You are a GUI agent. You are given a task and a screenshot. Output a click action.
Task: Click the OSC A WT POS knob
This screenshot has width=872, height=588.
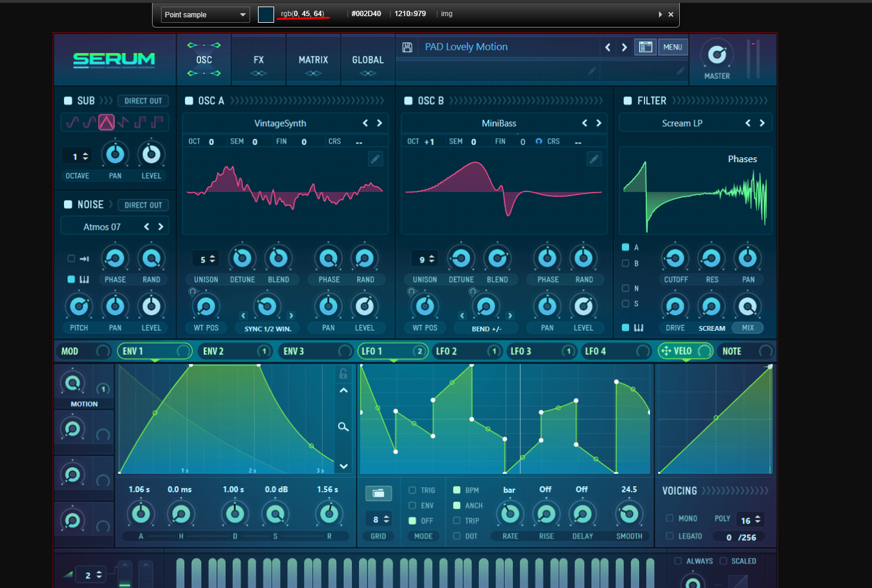click(x=206, y=307)
